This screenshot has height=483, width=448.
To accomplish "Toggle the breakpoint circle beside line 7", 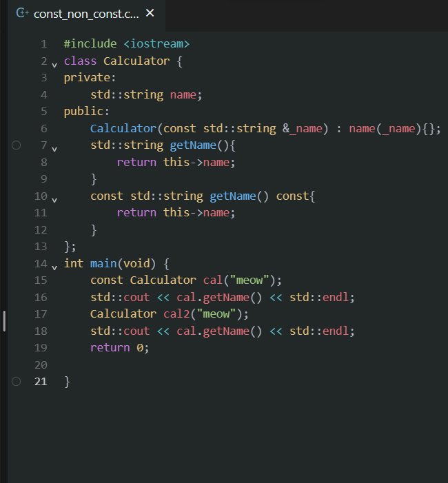I will (x=17, y=145).
